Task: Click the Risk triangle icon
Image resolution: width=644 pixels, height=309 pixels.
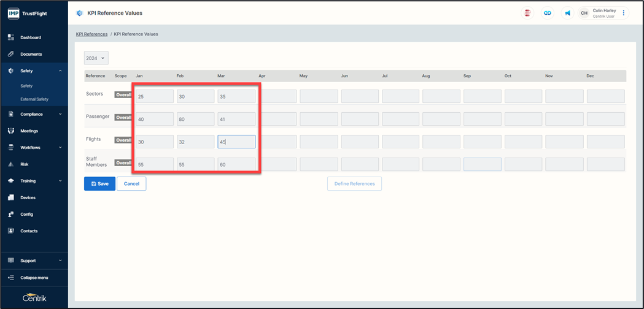Action: click(x=11, y=164)
